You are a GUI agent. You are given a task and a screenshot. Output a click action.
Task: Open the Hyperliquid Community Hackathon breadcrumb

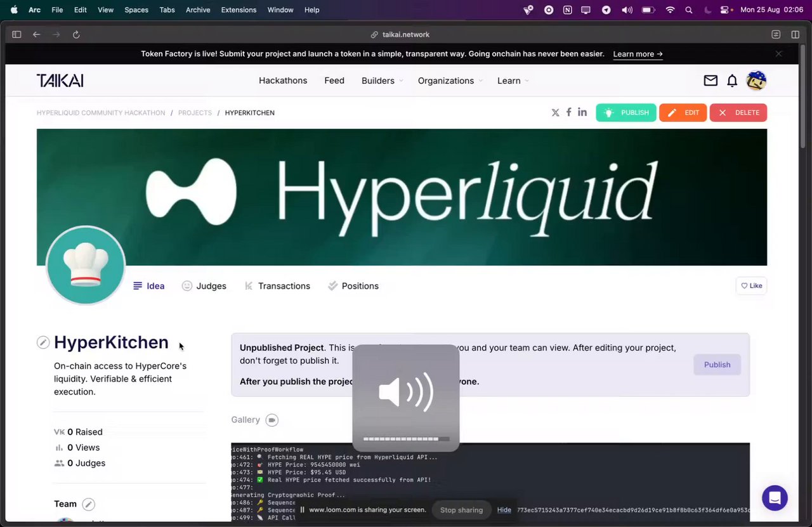click(x=101, y=113)
